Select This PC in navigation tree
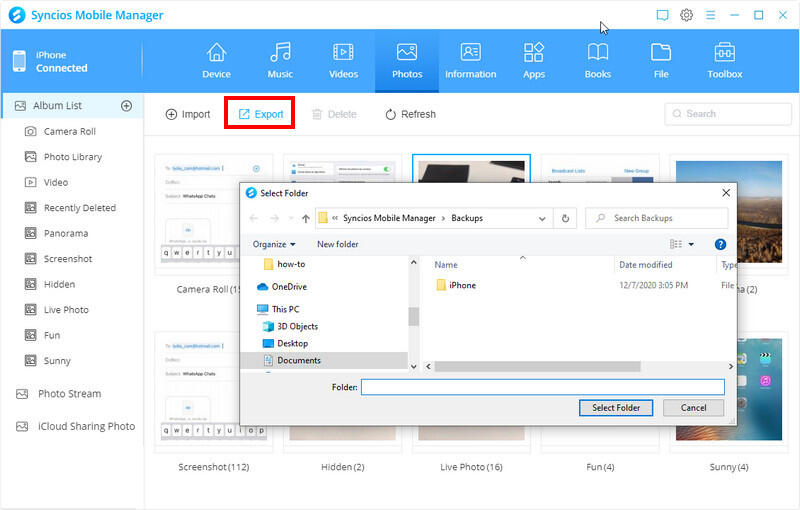The width and height of the screenshot is (800, 510). click(x=278, y=309)
